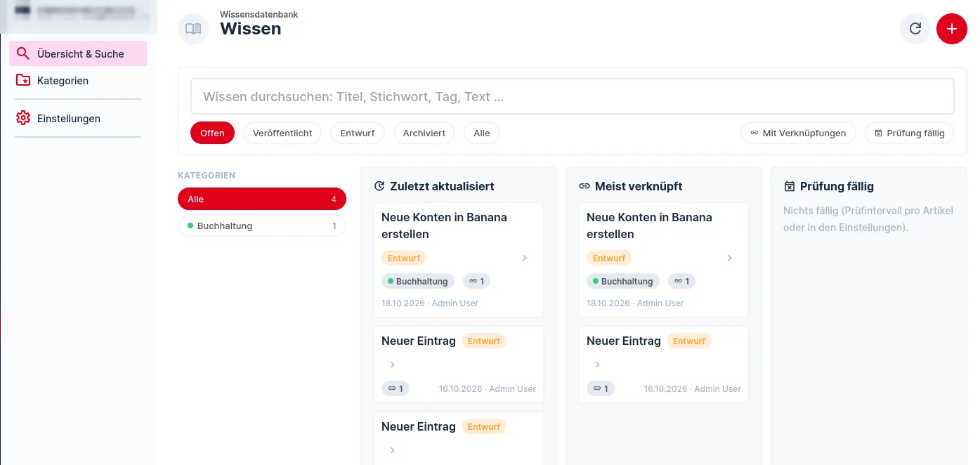This screenshot has height=465, width=980.
Task: Click magnifier icon of Übersicht & Suche
Action: 23,53
